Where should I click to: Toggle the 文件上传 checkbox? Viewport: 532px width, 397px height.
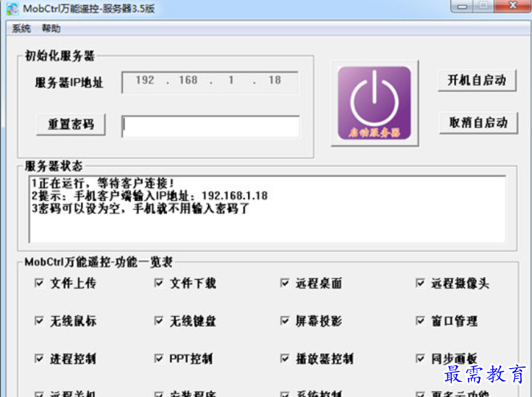pyautogui.click(x=39, y=283)
